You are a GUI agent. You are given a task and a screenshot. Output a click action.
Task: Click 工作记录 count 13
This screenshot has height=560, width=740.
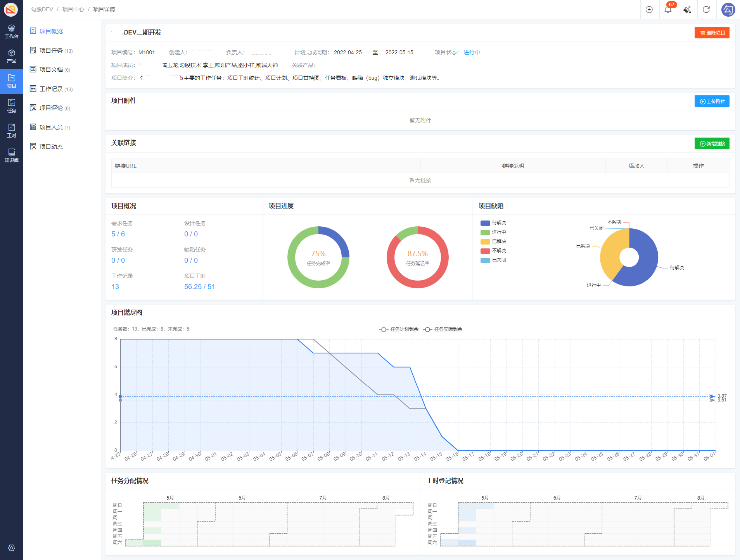coord(115,287)
